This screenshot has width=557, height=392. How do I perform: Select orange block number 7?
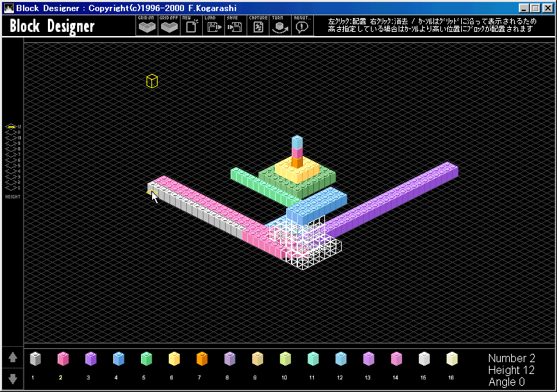point(202,359)
